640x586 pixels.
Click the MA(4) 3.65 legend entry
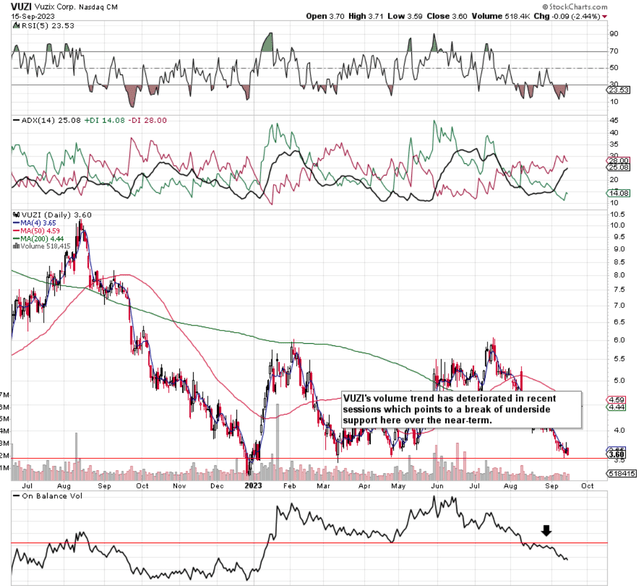click(34, 223)
